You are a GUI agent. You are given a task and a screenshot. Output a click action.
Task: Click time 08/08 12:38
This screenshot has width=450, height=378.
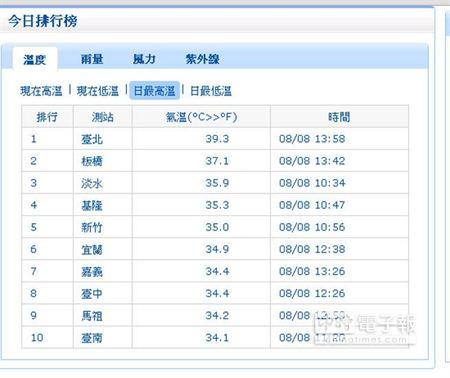(x=312, y=249)
